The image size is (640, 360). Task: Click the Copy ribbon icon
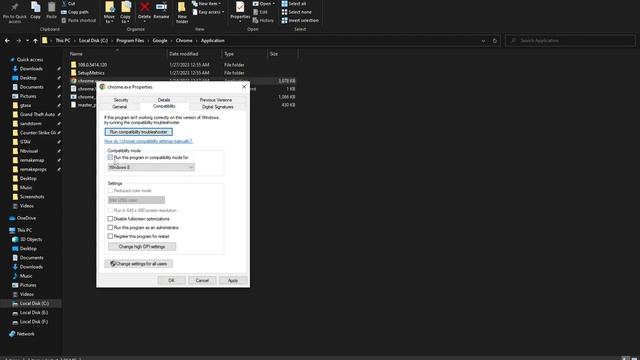(x=36, y=11)
